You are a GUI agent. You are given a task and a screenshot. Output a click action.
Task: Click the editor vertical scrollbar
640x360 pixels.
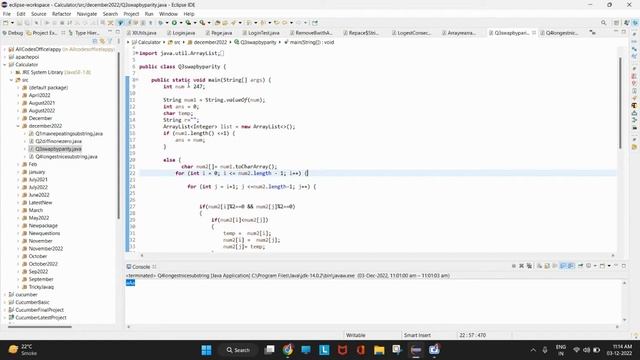click(x=620, y=102)
